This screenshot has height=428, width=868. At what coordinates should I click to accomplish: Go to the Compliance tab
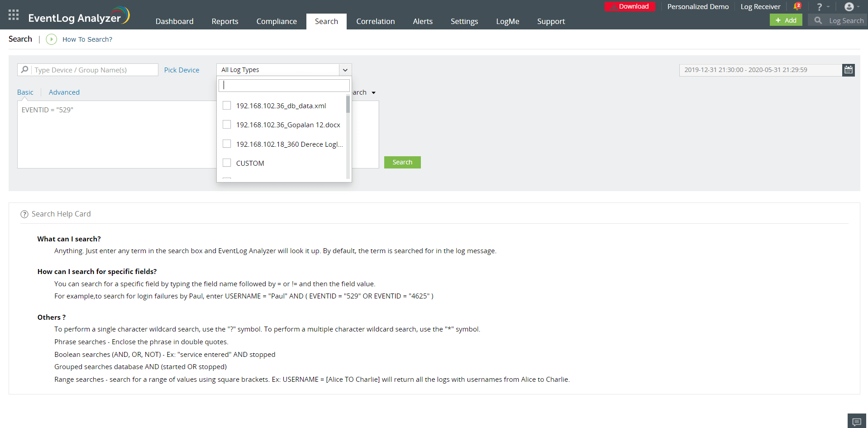click(277, 21)
